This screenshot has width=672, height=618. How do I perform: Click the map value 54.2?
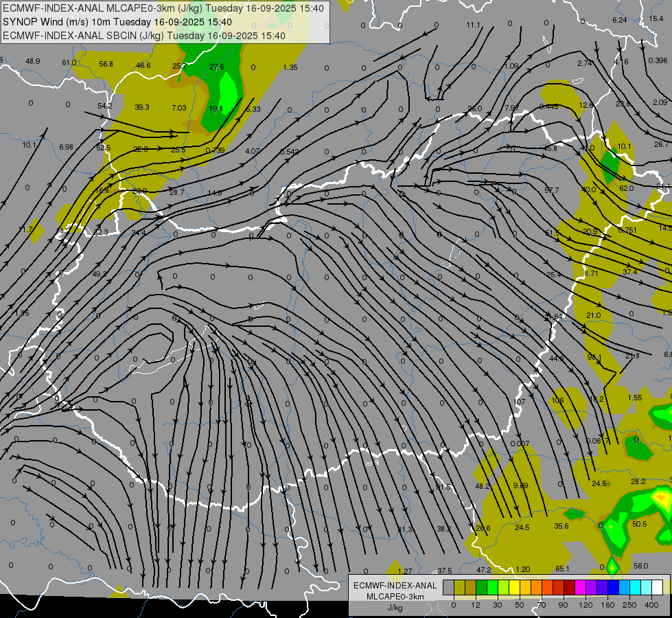104,106
